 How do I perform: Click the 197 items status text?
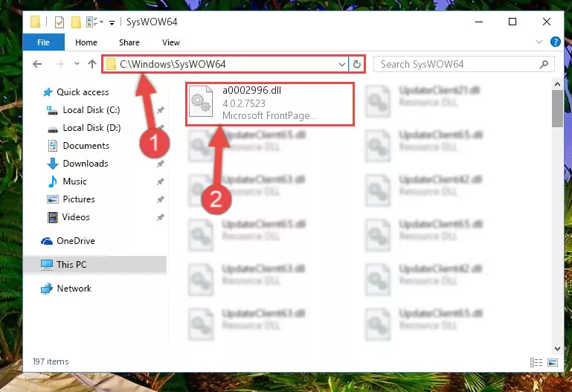point(51,362)
